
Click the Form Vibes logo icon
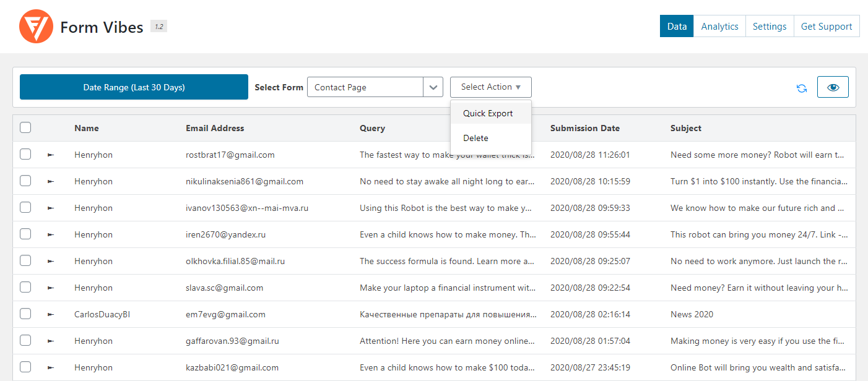pos(36,27)
